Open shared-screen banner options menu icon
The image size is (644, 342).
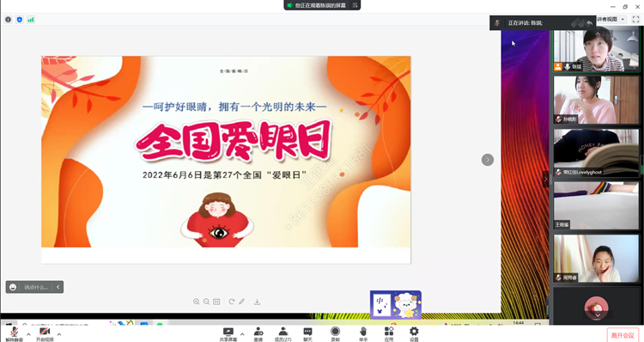pos(355,5)
